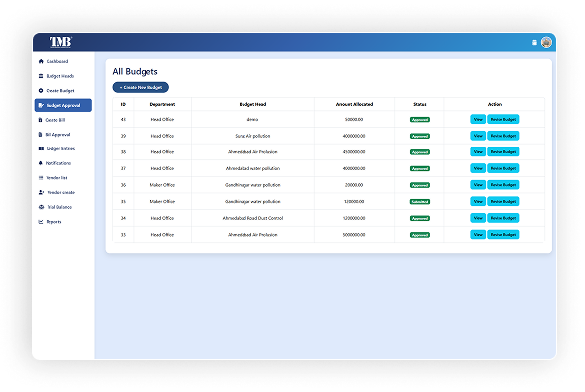Image resolution: width=585 pixels, height=392 pixels.
Task: Click the Create Budget icon in sidebar
Action: pyautogui.click(x=41, y=91)
